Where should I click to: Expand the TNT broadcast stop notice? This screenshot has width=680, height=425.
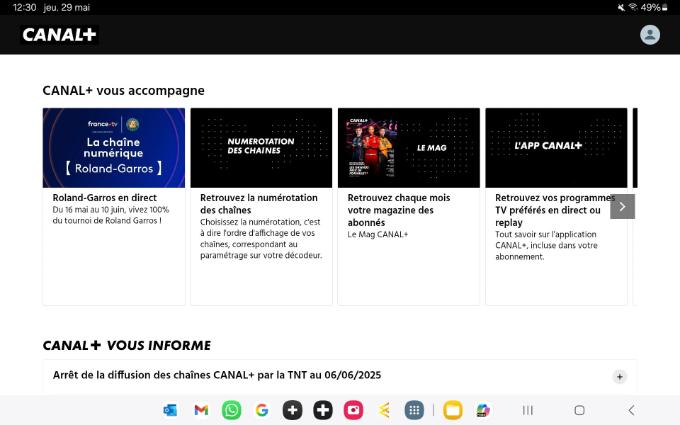pyautogui.click(x=620, y=376)
